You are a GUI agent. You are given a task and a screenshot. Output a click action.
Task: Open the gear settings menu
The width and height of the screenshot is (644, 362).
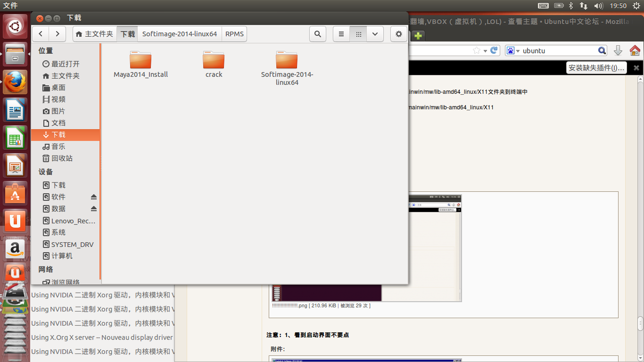(399, 34)
